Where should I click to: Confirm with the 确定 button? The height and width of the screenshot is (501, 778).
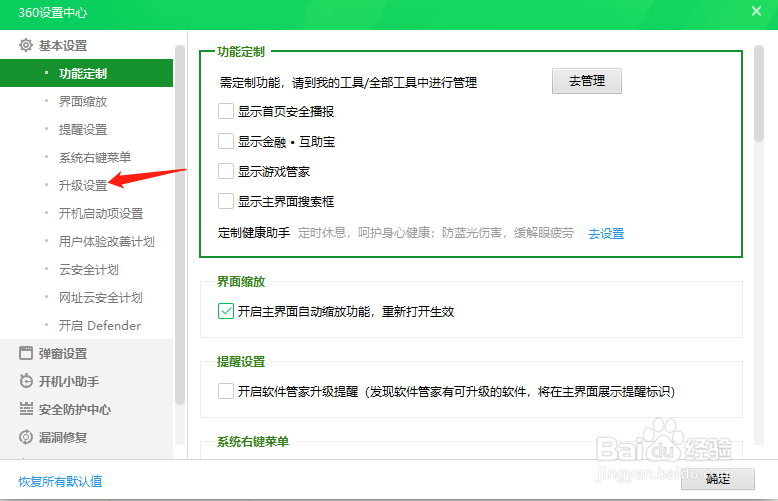(717, 479)
